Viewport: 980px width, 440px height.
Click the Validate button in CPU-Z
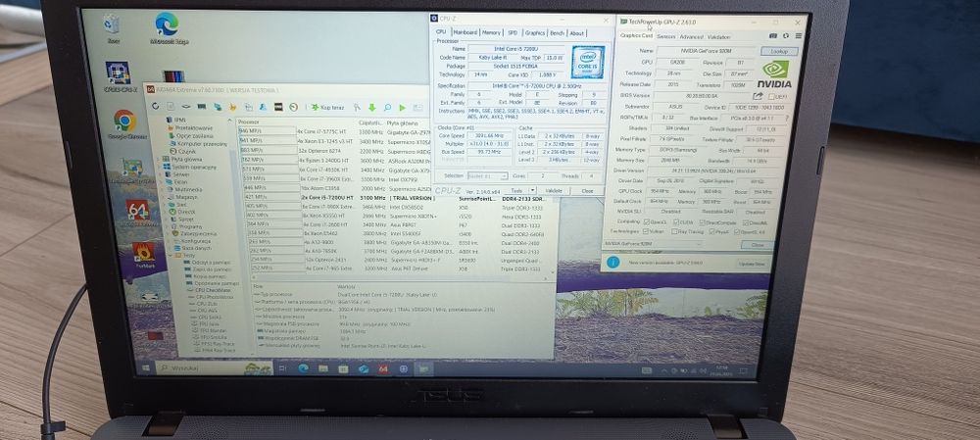tap(554, 191)
